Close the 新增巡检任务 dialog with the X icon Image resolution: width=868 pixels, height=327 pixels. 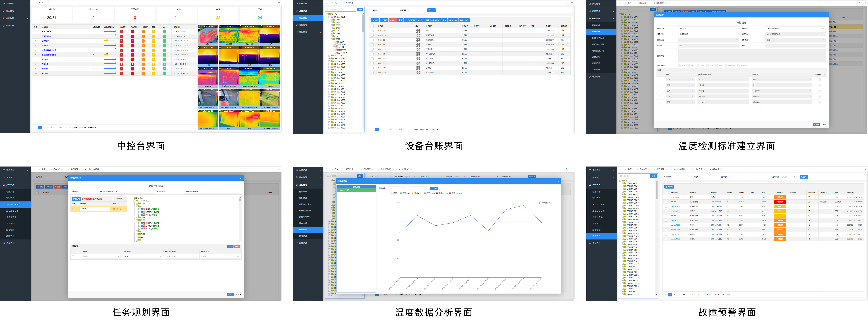240,179
